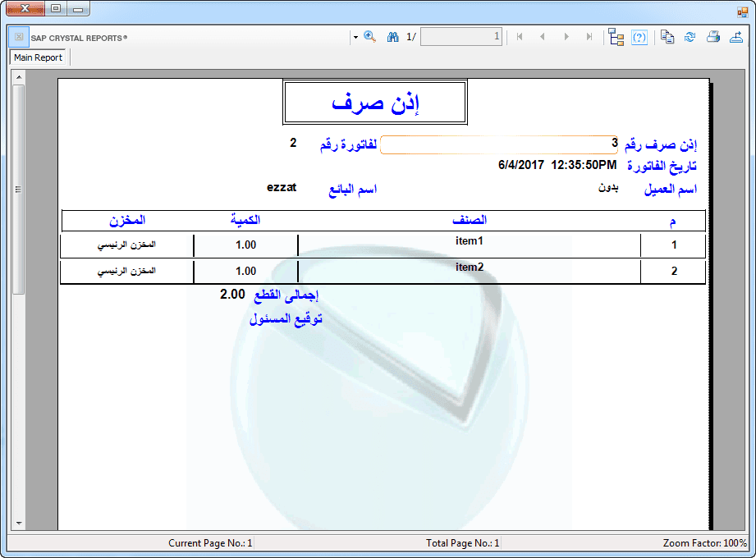Click the page number input field
Screen dimensions: 756x558
click(461, 37)
